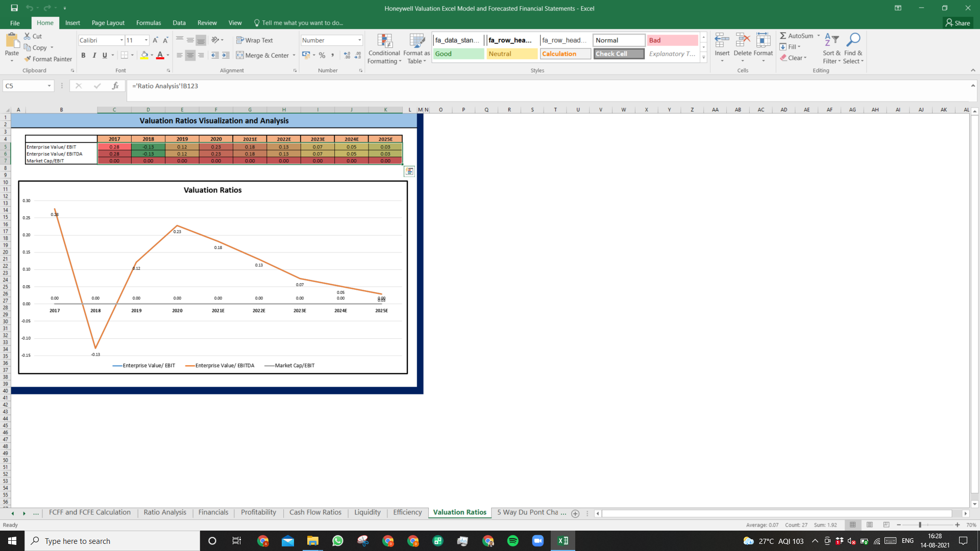Open the font name Calibri dropdown
This screenshot has width=980, height=551.
(x=121, y=40)
